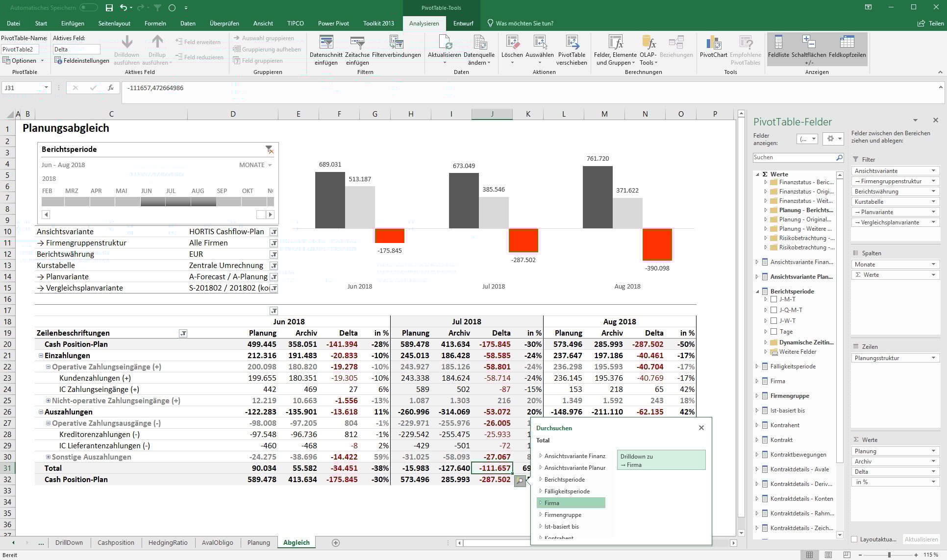
Task: Toggle the Automatisches Speichern switch
Action: point(89,8)
